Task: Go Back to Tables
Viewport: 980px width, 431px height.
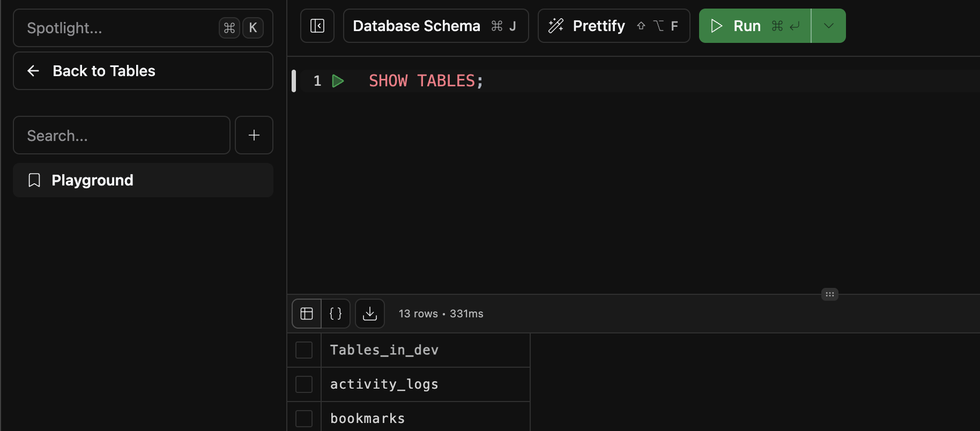Action: (143, 71)
